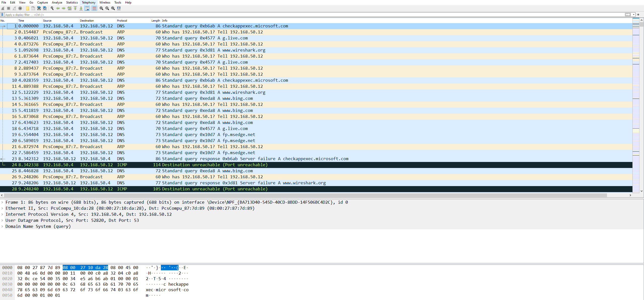Toggle packet list colorization
644x300 pixels.
click(x=94, y=8)
